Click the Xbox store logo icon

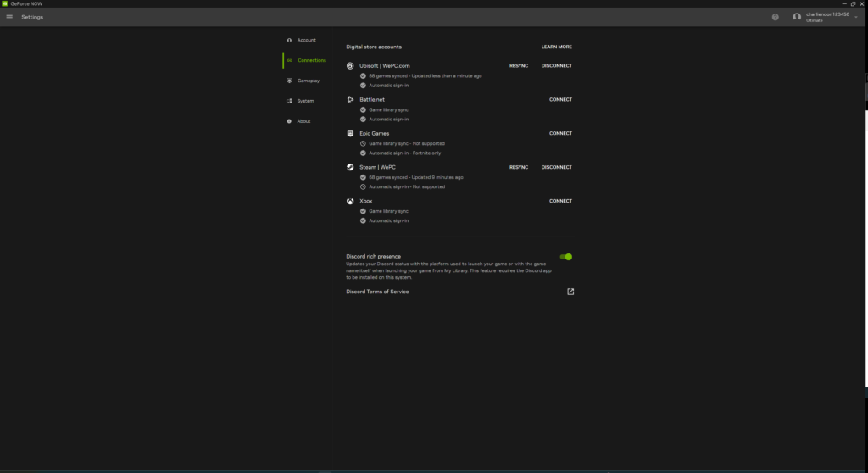click(x=351, y=202)
